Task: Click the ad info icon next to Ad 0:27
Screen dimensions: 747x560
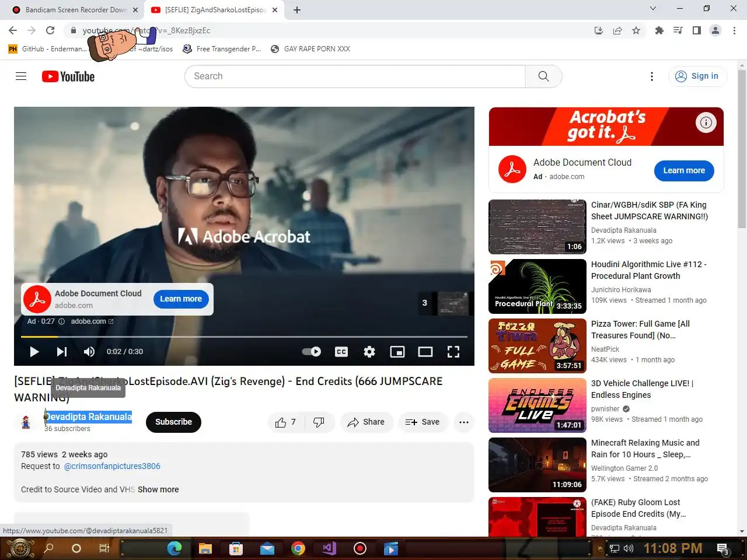Action: (x=61, y=321)
